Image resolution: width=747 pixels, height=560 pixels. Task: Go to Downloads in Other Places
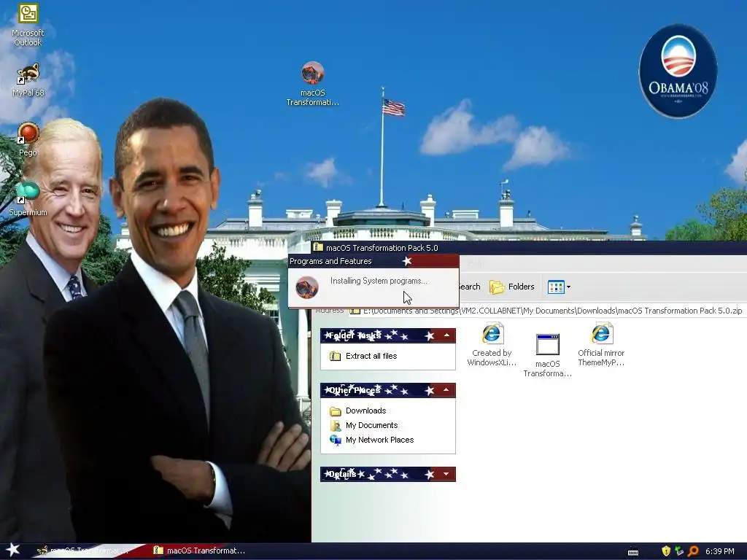coord(366,411)
